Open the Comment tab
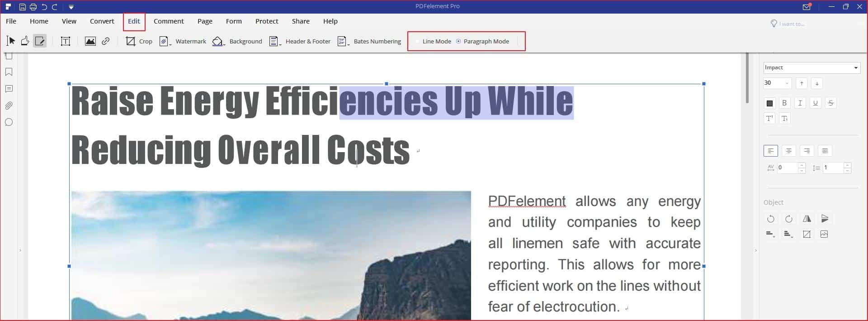Image resolution: width=868 pixels, height=321 pixels. [169, 21]
